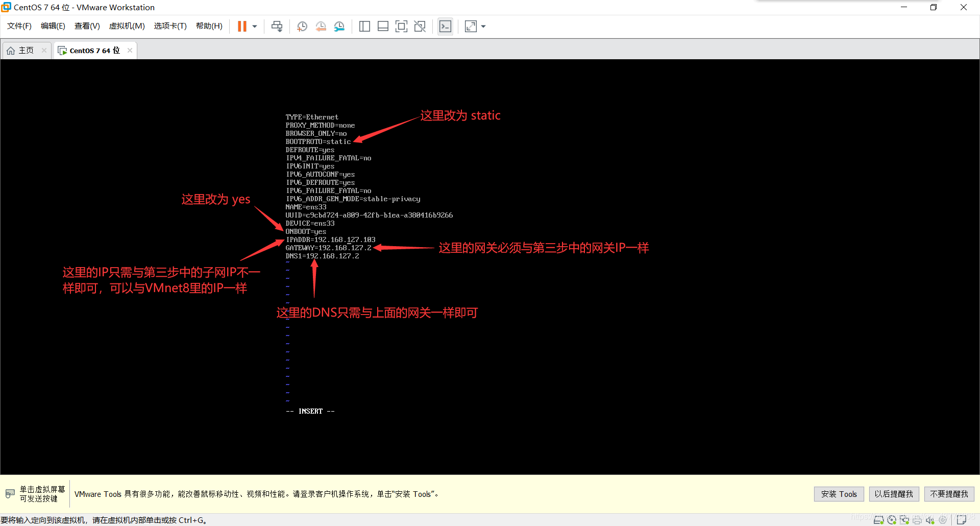The width and height of the screenshot is (980, 526).
Task: Open the 帮助(H) menu
Action: 209,26
